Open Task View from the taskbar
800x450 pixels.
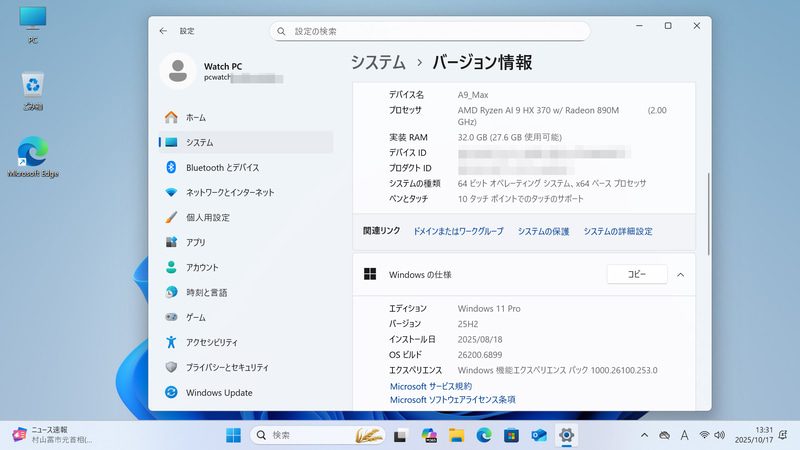(x=401, y=435)
